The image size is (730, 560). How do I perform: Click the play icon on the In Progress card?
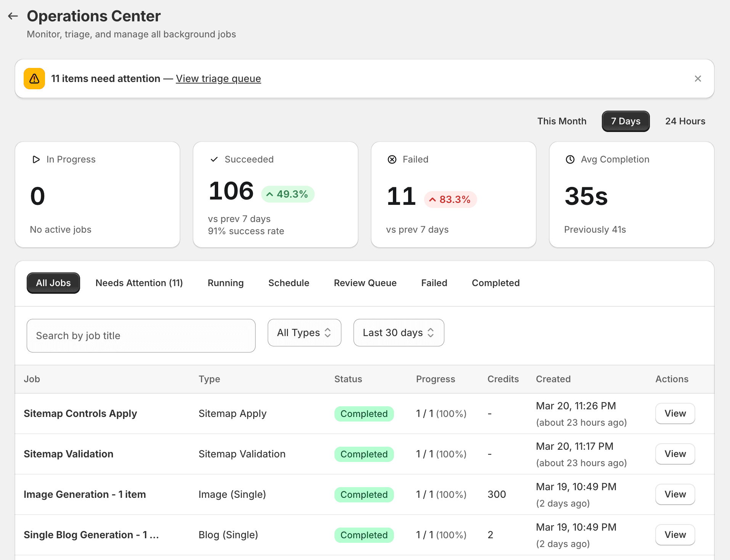tap(36, 159)
